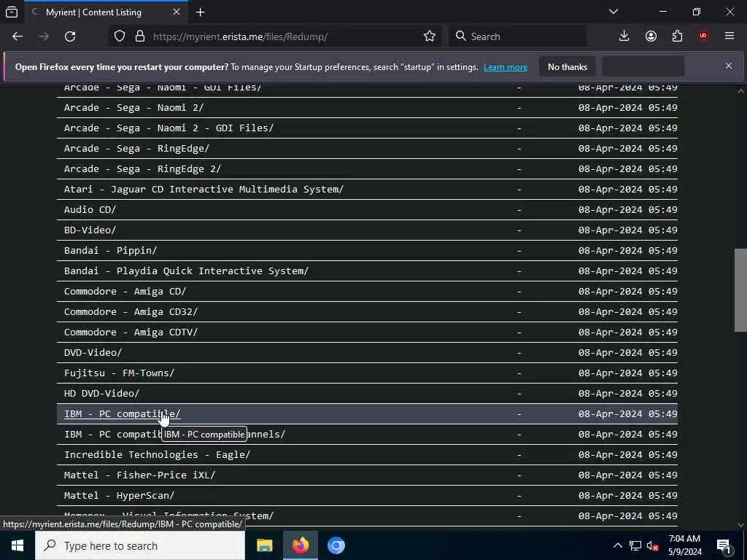This screenshot has height=560, width=747.
Task: Expand the list all tabs chevron
Action: (613, 12)
